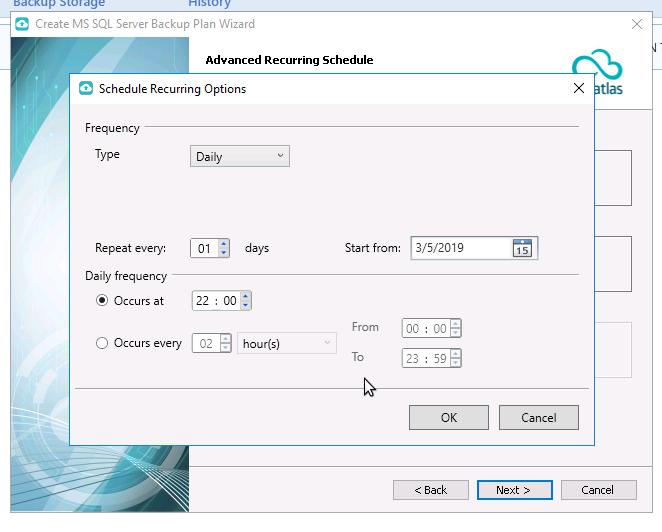Increase the Repeat every days value
The height and width of the screenshot is (532, 662).
[x=224, y=244]
